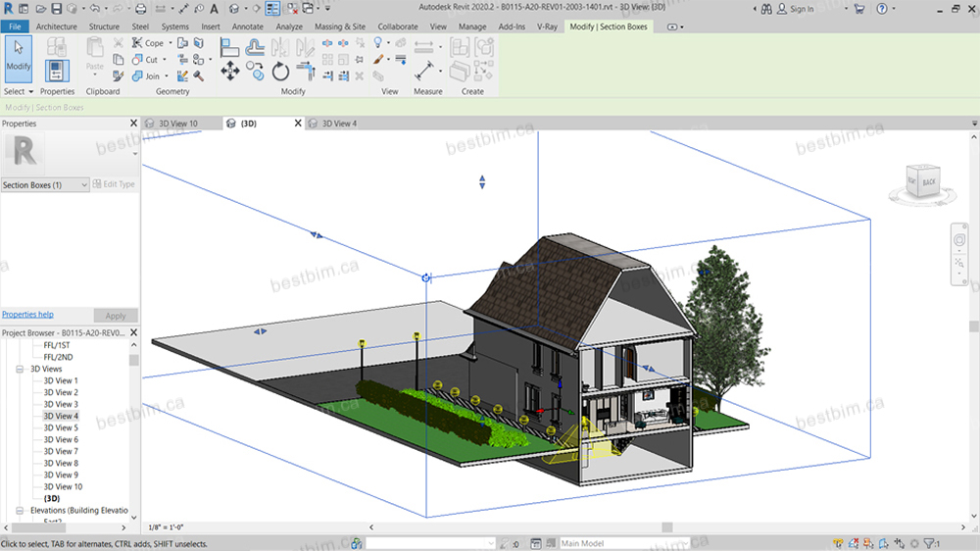Click the Hide in View lightbulb icon
The image size is (980, 551).
(377, 42)
